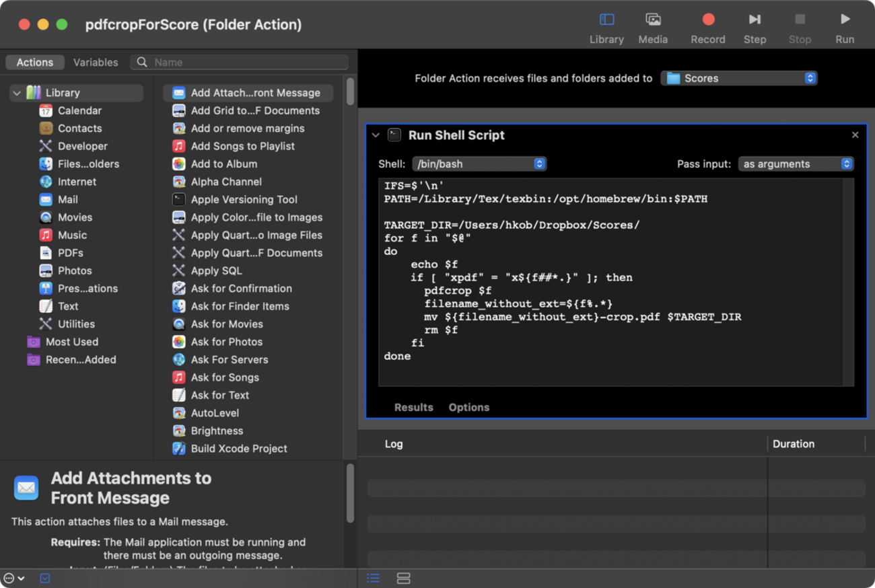Step through the workflow
The height and width of the screenshot is (588, 875).
755,28
